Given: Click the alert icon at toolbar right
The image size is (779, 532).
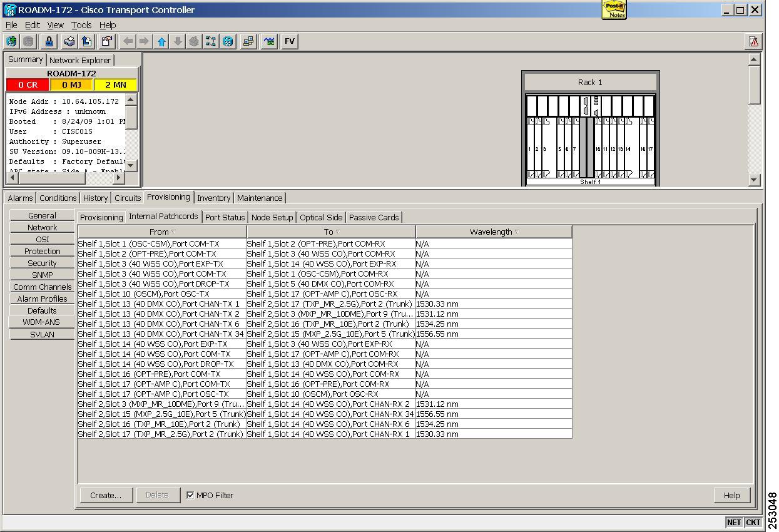Looking at the screenshot, I should click(x=753, y=41).
